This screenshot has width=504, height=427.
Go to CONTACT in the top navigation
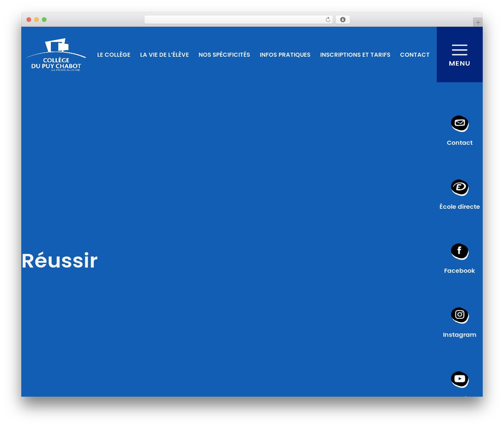[x=415, y=55]
